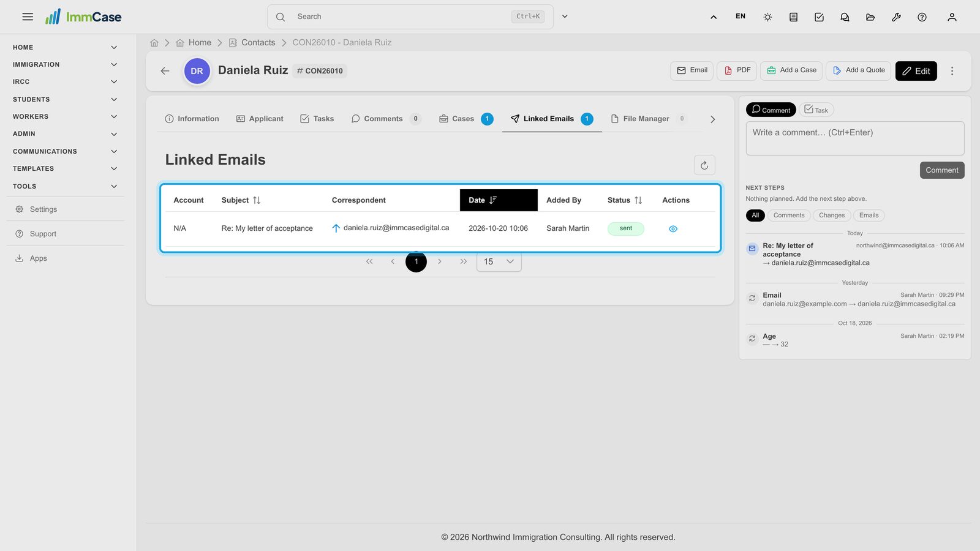Image resolution: width=980 pixels, height=551 pixels.
Task: Collapse the top bar with the up caret
Action: tap(714, 17)
